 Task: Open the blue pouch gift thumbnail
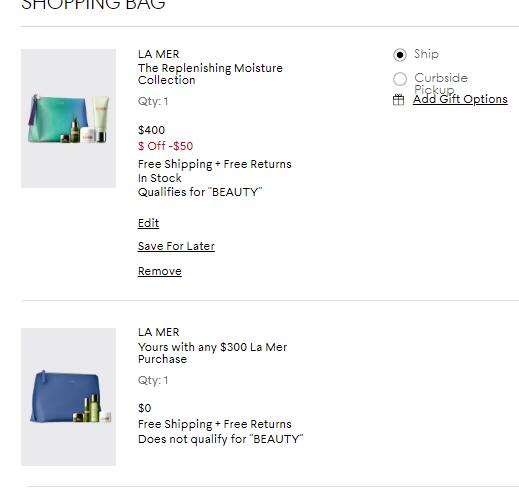(x=68, y=397)
